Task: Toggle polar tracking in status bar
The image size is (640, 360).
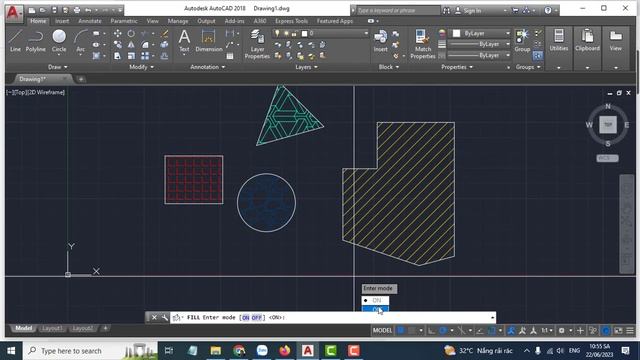Action: click(x=443, y=330)
